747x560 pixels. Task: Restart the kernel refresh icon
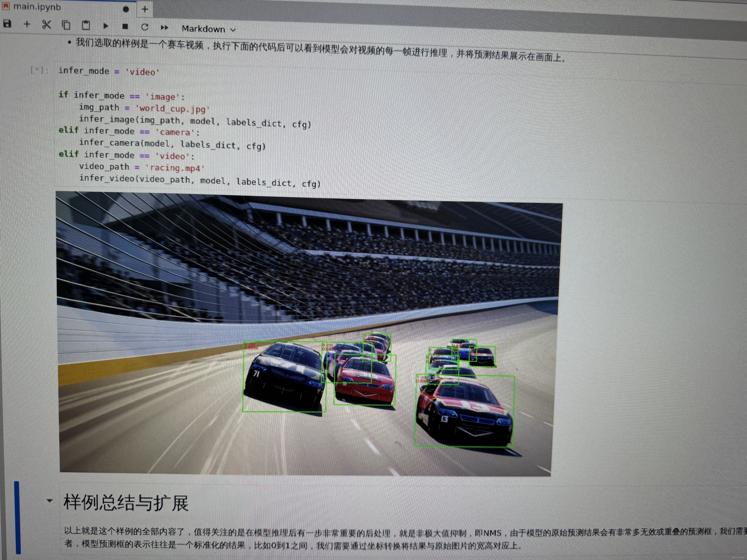(145, 27)
